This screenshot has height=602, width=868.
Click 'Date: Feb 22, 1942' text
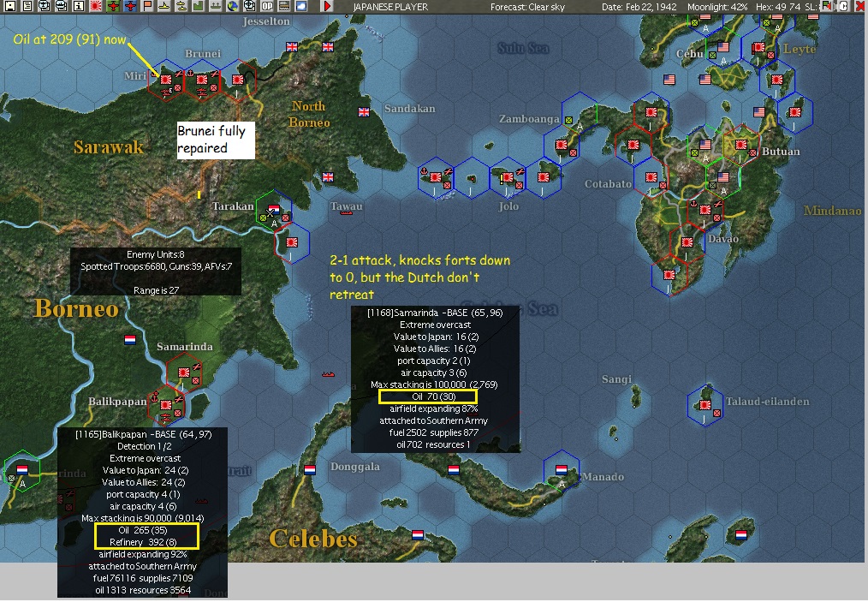click(x=639, y=7)
